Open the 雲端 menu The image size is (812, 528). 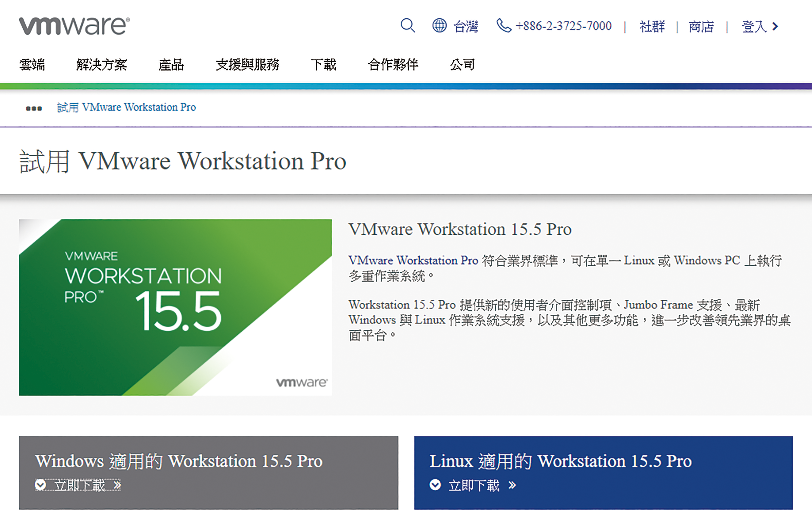(x=32, y=64)
